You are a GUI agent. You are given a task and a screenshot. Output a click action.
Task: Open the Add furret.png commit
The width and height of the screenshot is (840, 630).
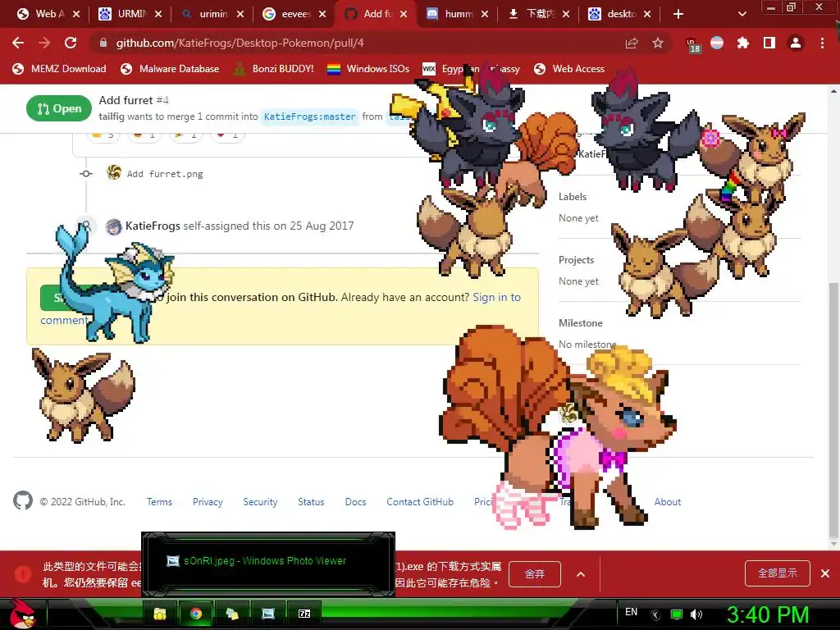click(x=165, y=174)
